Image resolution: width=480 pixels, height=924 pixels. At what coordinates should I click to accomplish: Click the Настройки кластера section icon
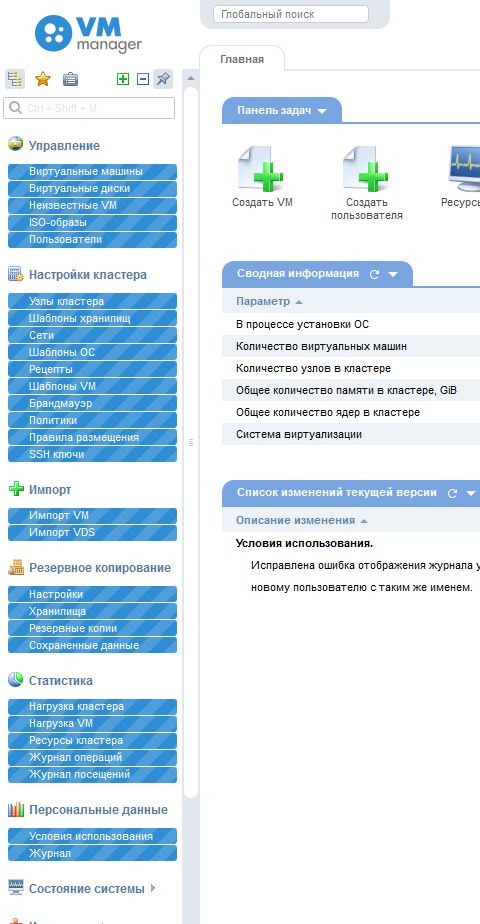coord(15,274)
